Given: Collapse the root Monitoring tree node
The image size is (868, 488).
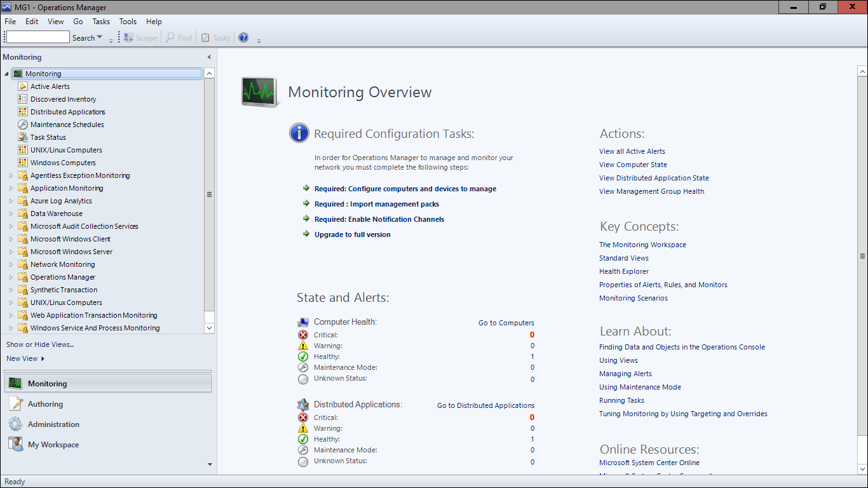Looking at the screenshot, I should click(6, 74).
